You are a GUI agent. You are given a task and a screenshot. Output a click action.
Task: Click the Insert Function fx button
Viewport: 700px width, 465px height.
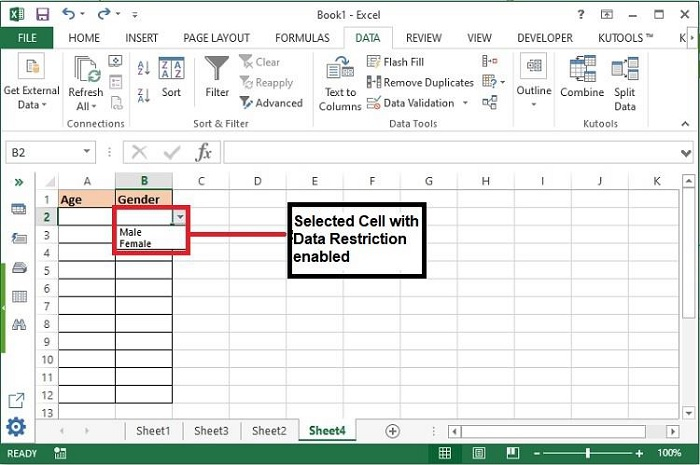point(203,153)
